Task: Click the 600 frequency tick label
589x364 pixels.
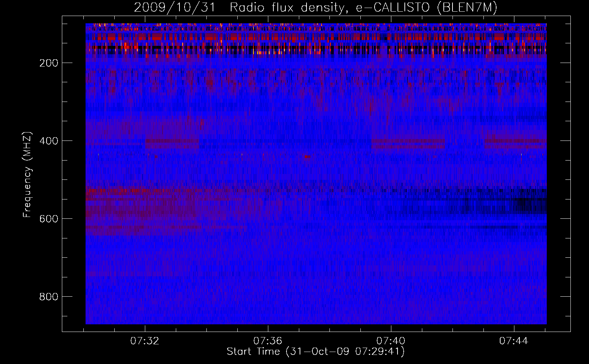Action: (49, 219)
